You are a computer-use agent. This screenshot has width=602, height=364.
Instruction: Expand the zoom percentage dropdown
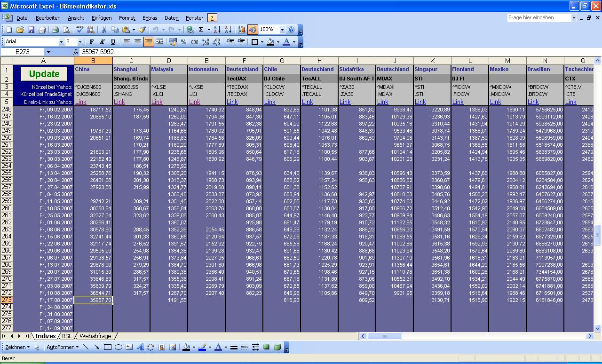(282, 30)
